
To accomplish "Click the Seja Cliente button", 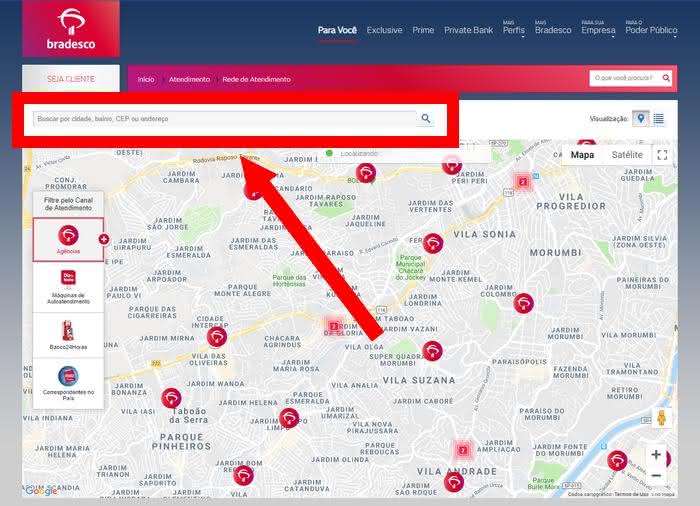I will click(x=71, y=79).
